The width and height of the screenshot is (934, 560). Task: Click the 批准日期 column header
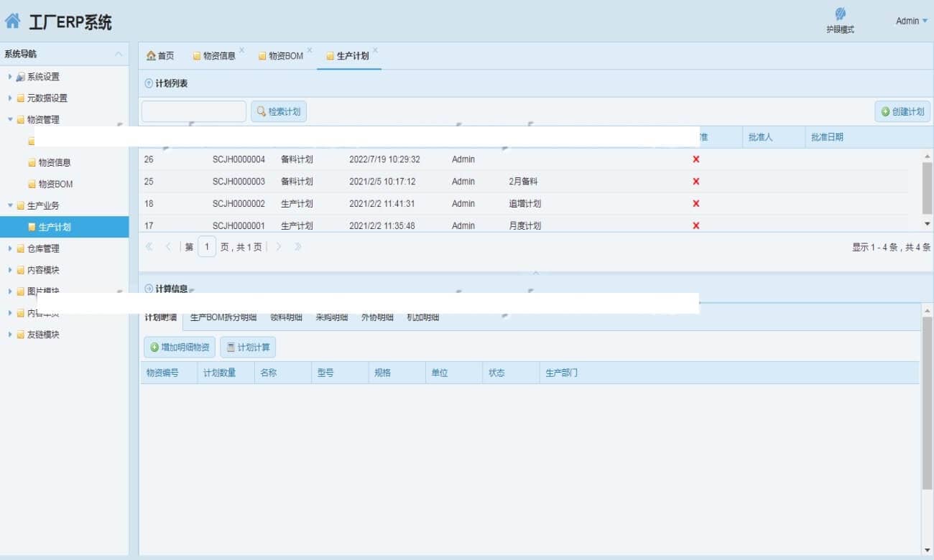pos(827,137)
